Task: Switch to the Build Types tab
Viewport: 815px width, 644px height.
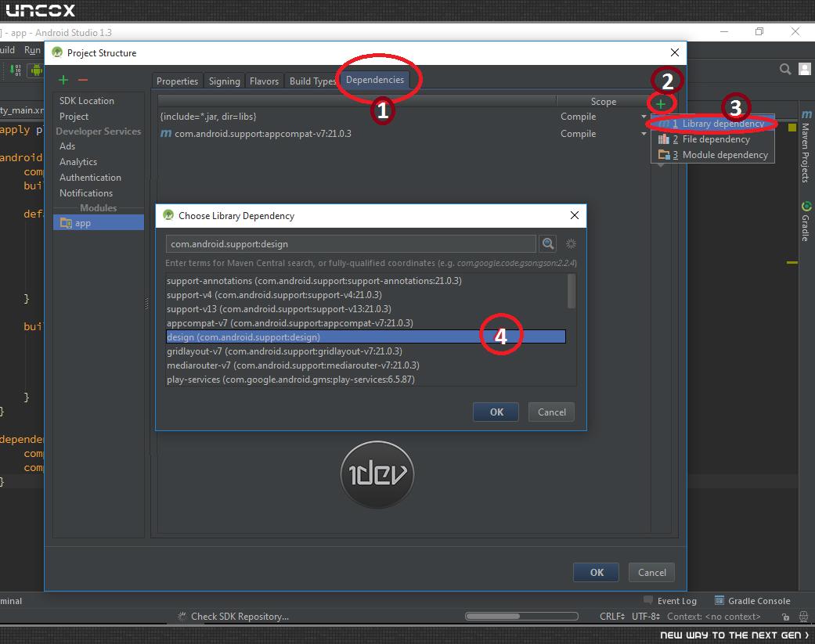Action: 312,81
